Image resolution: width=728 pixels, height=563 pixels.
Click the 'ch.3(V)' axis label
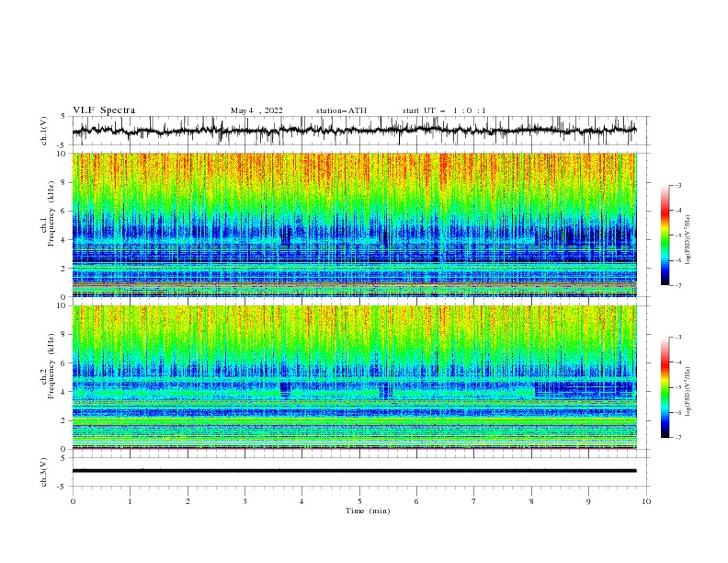click(x=44, y=472)
